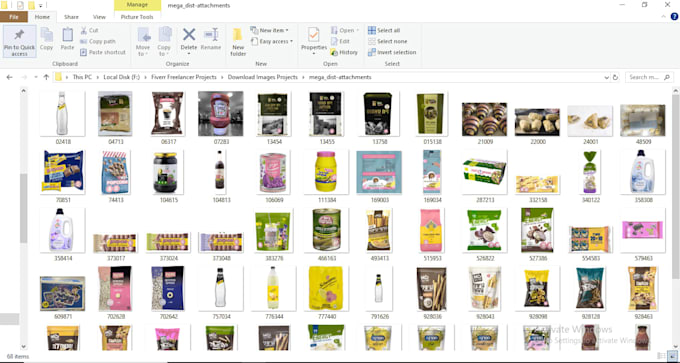Image resolution: width=680 pixels, height=363 pixels.
Task: Switch to the Share tab
Action: [x=71, y=17]
